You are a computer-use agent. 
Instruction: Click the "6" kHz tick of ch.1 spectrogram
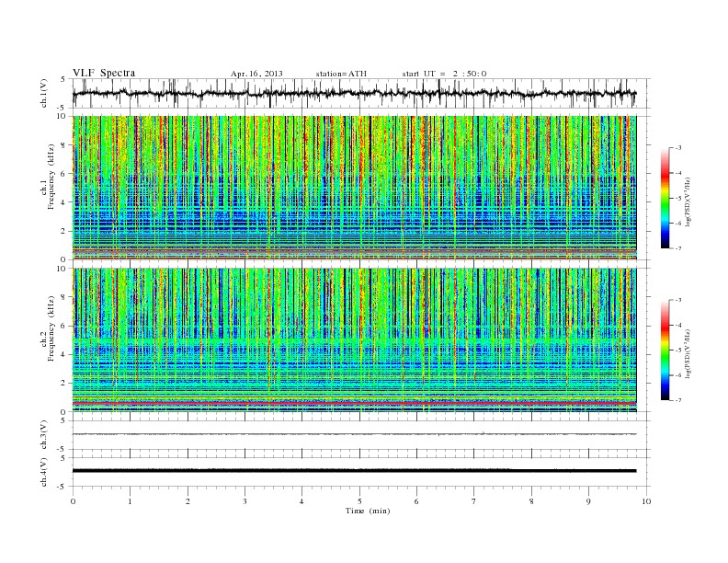click(x=64, y=174)
